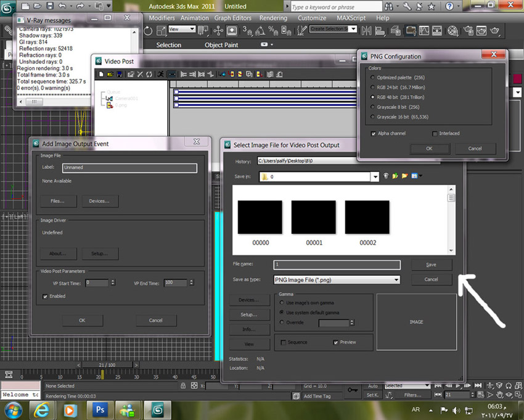524x420 pixels.
Task: Click Go to End playback icon
Action: point(478,385)
